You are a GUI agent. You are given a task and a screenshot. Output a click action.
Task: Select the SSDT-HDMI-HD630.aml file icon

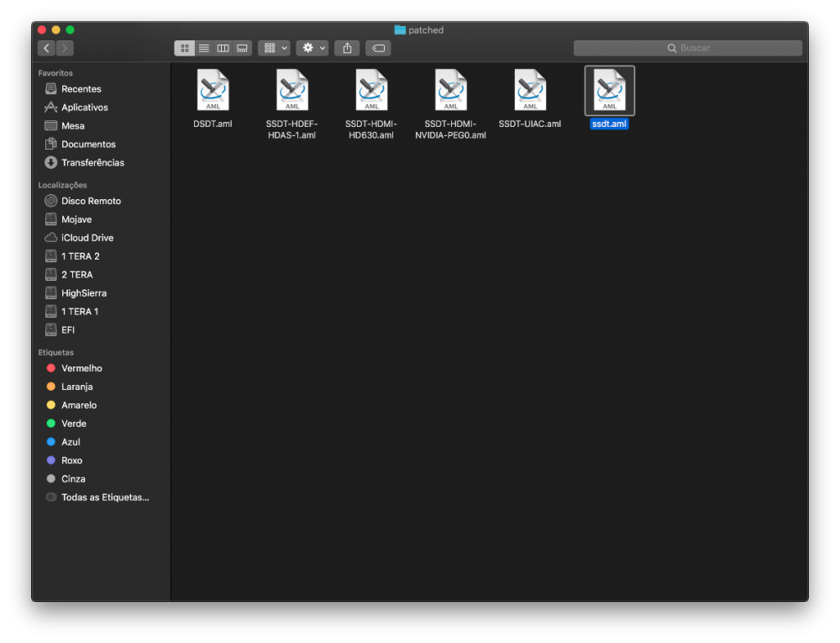[x=371, y=90]
